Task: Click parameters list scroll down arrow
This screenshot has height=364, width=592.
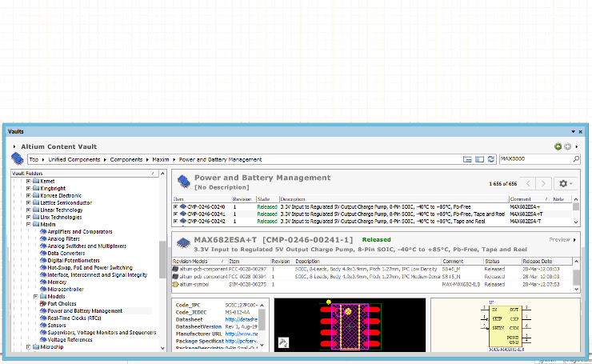Action: (262, 345)
